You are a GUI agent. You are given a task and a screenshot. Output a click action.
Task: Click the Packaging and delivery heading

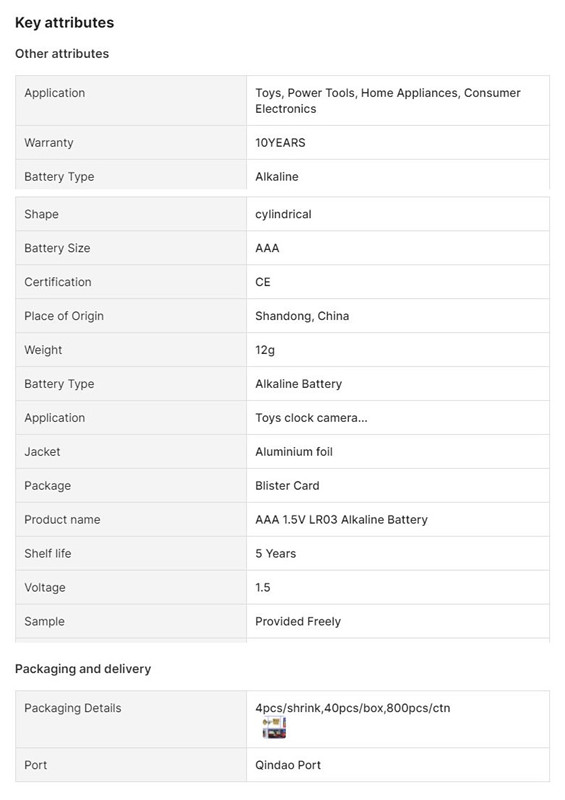[x=83, y=669]
